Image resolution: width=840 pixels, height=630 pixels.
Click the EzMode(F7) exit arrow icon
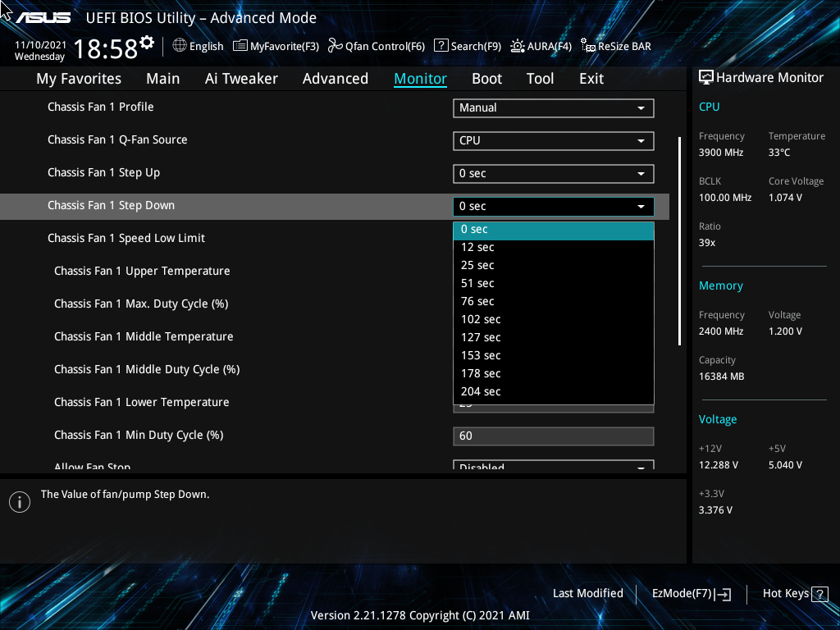pyautogui.click(x=723, y=594)
